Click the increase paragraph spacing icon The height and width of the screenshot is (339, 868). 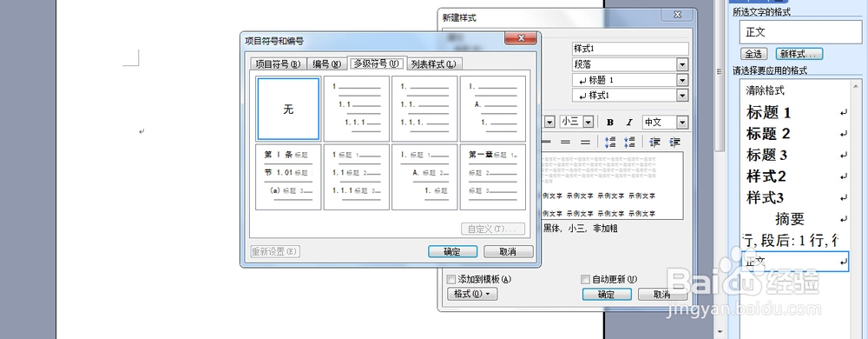coord(610,143)
